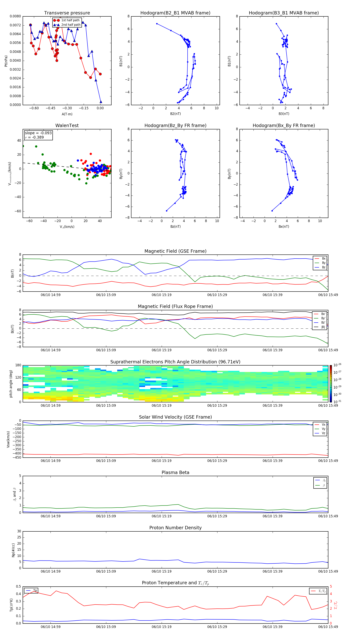Click the "Hodogram(Bx_By FR frame)" title
351x644 pixels.
(284, 125)
